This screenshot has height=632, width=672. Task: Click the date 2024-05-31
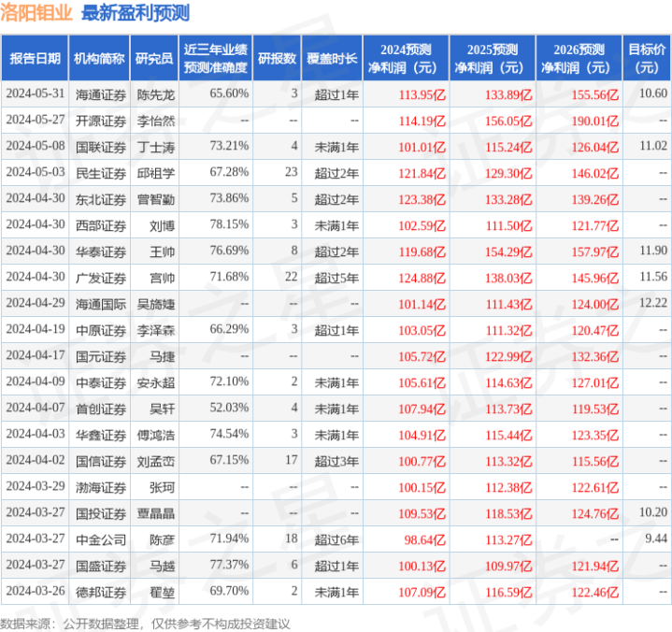36,93
